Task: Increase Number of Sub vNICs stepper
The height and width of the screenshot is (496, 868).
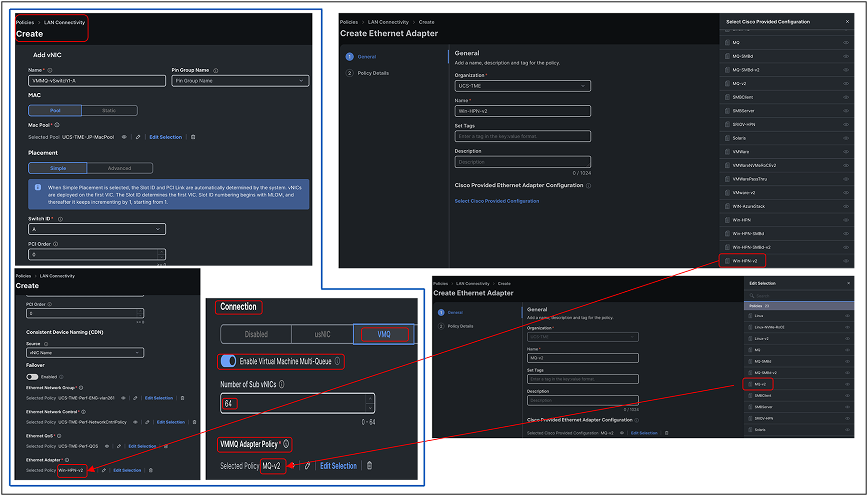Action: [x=370, y=398]
